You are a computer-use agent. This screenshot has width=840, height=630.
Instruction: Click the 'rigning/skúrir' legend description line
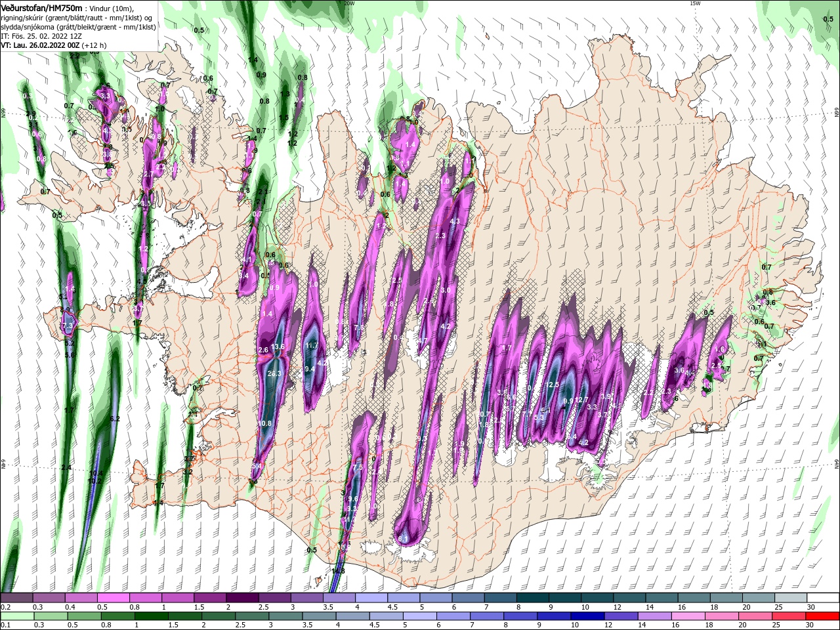click(76, 18)
